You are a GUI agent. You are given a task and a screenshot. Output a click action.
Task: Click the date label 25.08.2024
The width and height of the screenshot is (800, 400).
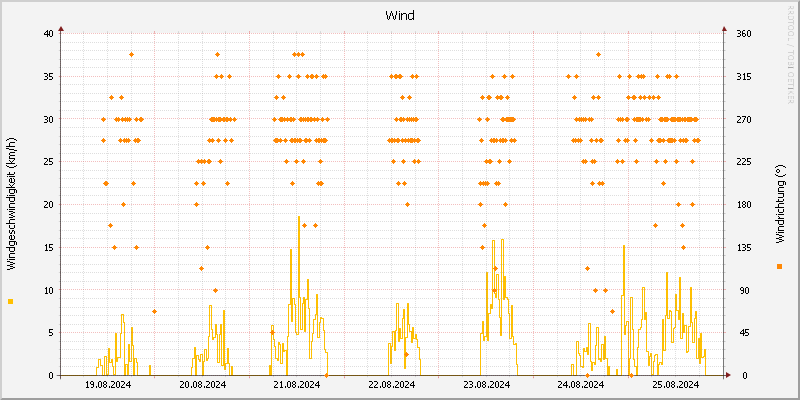(x=676, y=384)
